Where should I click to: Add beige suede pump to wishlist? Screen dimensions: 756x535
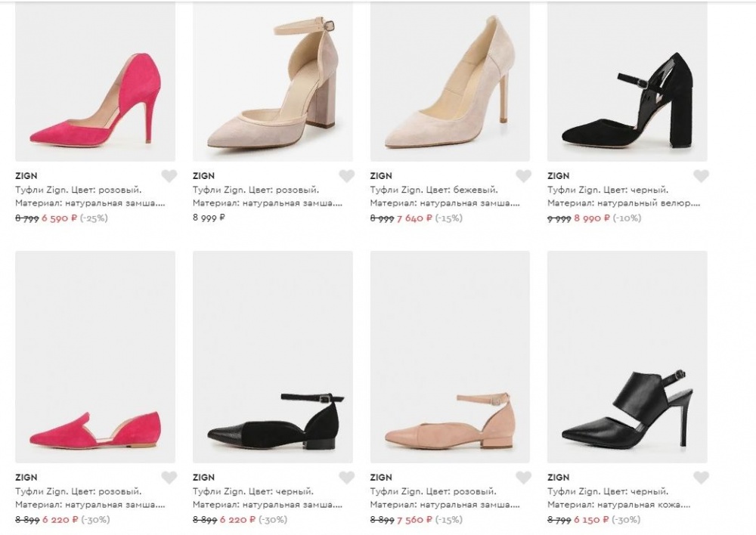coord(524,176)
